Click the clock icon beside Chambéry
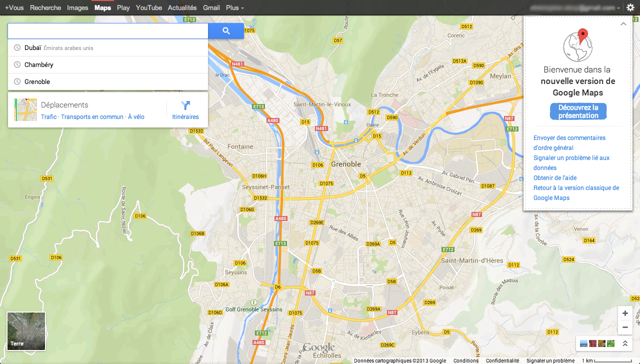The height and width of the screenshot is (364, 640). [17, 65]
